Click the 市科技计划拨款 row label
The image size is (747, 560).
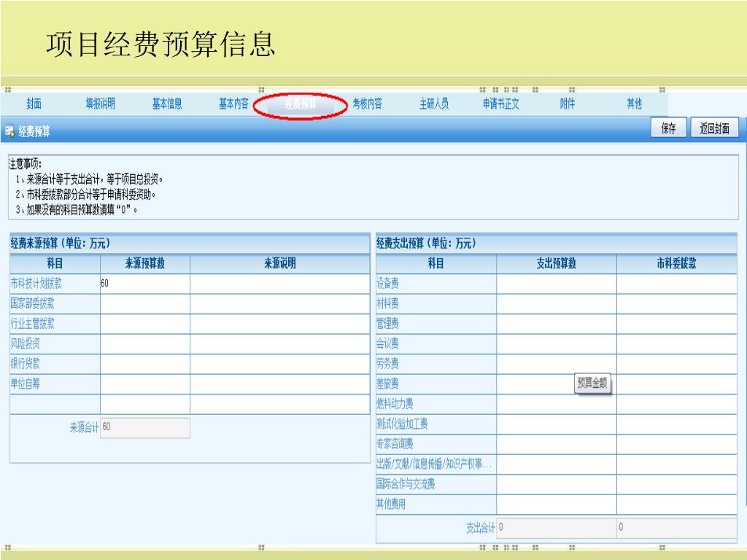point(36,284)
